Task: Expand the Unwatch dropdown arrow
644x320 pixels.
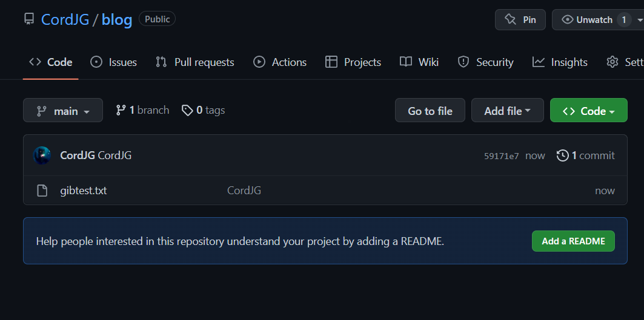Action: 640,20
